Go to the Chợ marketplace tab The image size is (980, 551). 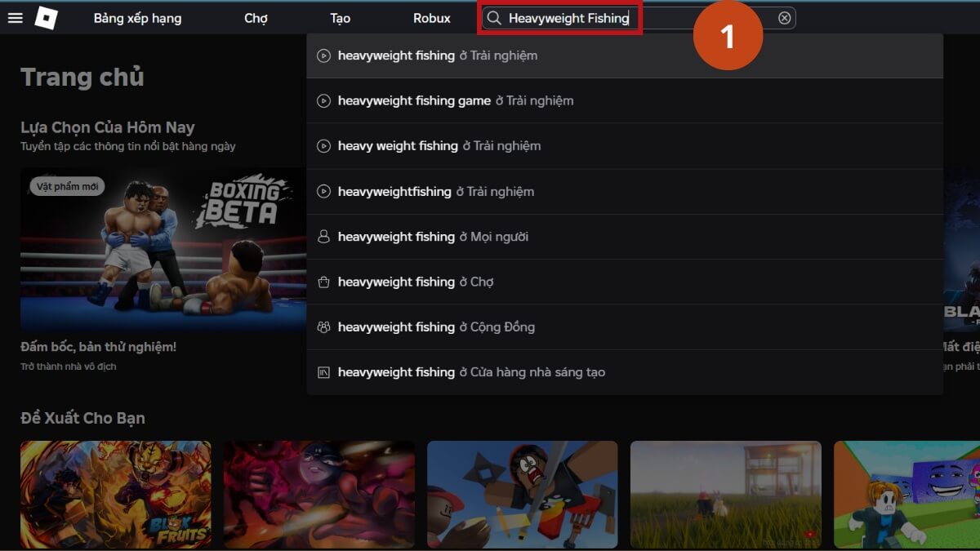pos(256,18)
